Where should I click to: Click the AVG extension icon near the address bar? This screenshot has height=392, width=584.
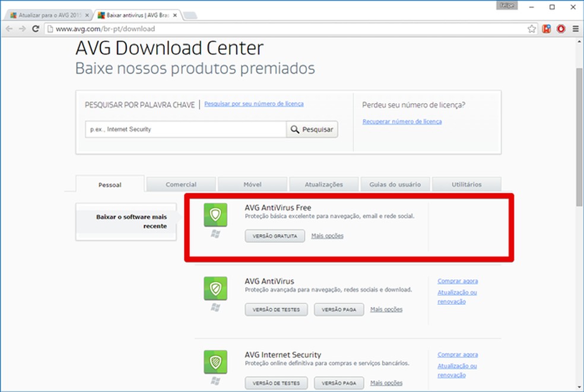(x=546, y=28)
